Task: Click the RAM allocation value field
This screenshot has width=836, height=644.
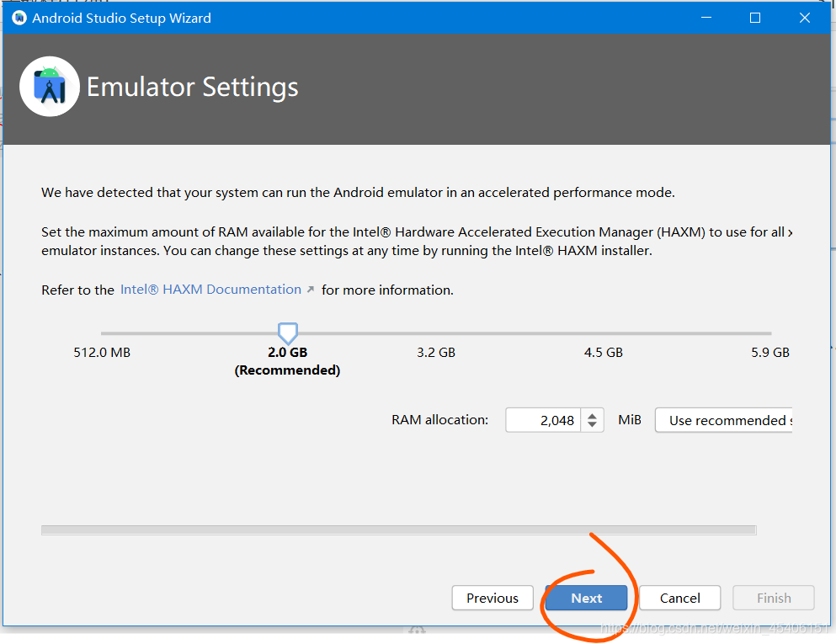Action: pos(543,420)
